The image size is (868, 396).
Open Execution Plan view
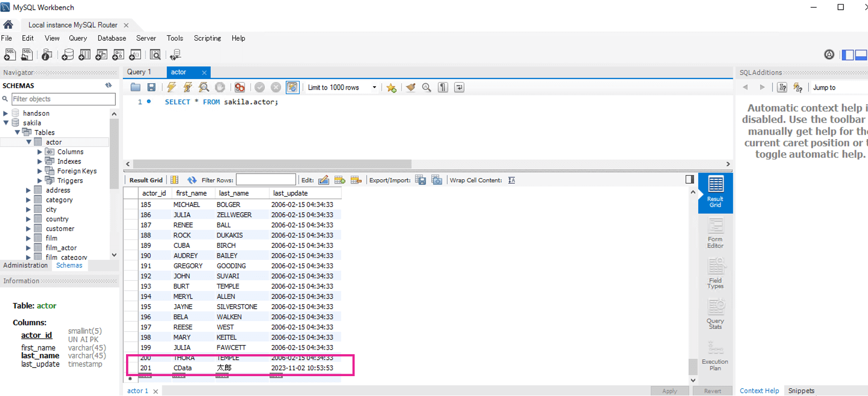click(715, 355)
